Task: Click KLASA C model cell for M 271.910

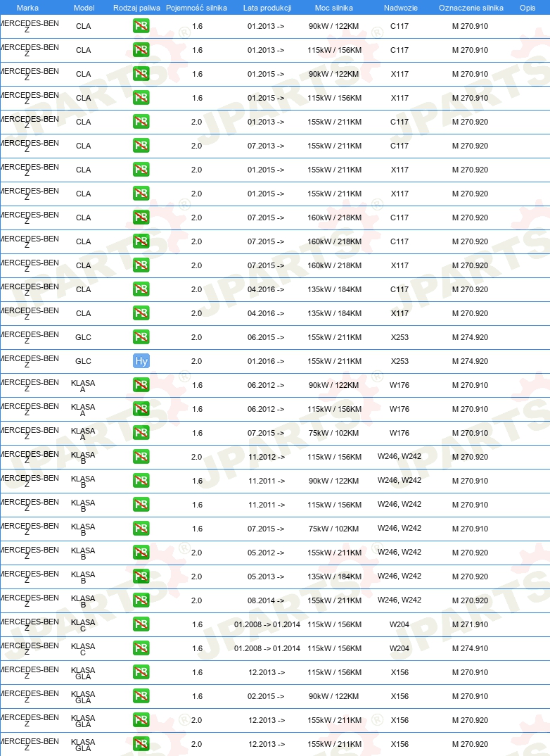Action: tap(83, 625)
